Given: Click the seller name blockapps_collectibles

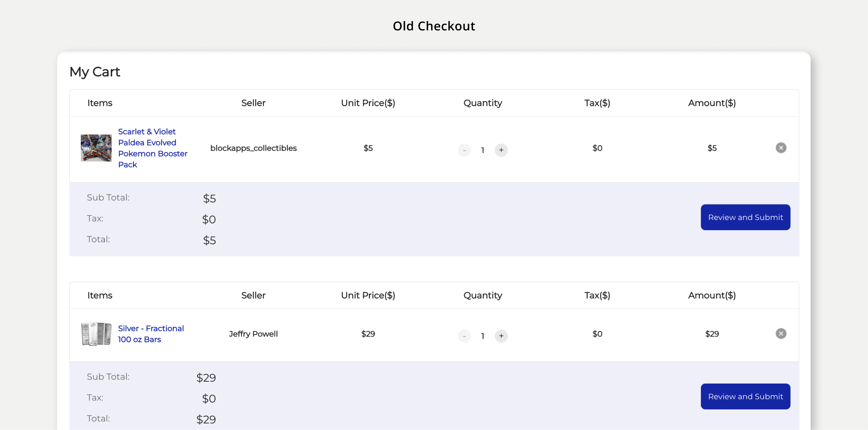Looking at the screenshot, I should click(254, 148).
